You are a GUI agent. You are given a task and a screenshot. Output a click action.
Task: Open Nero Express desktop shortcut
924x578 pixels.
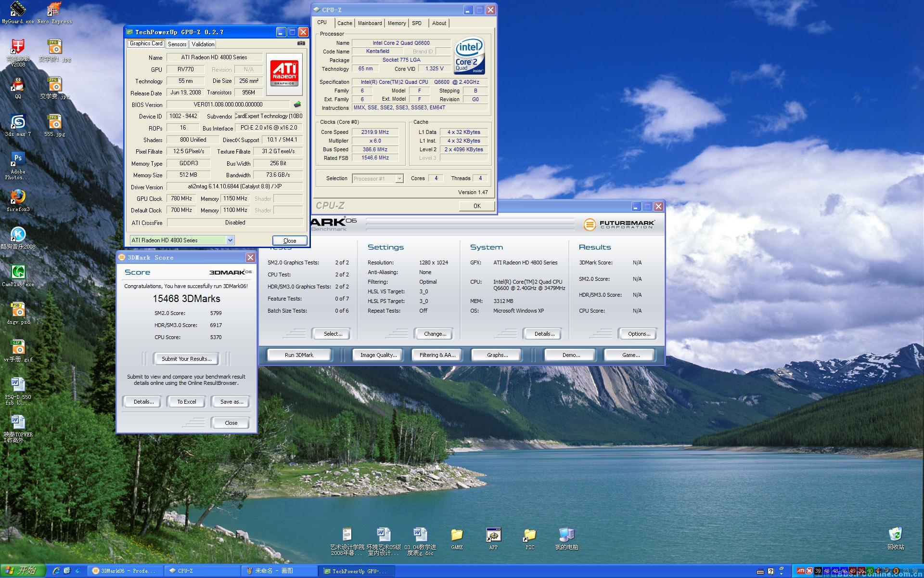point(54,13)
